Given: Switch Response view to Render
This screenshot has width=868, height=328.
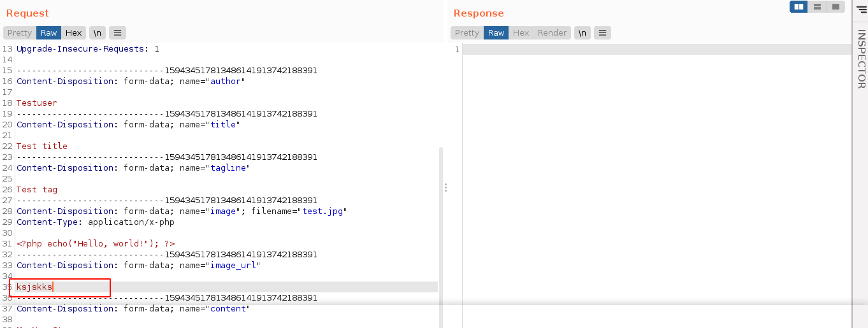Looking at the screenshot, I should (552, 33).
